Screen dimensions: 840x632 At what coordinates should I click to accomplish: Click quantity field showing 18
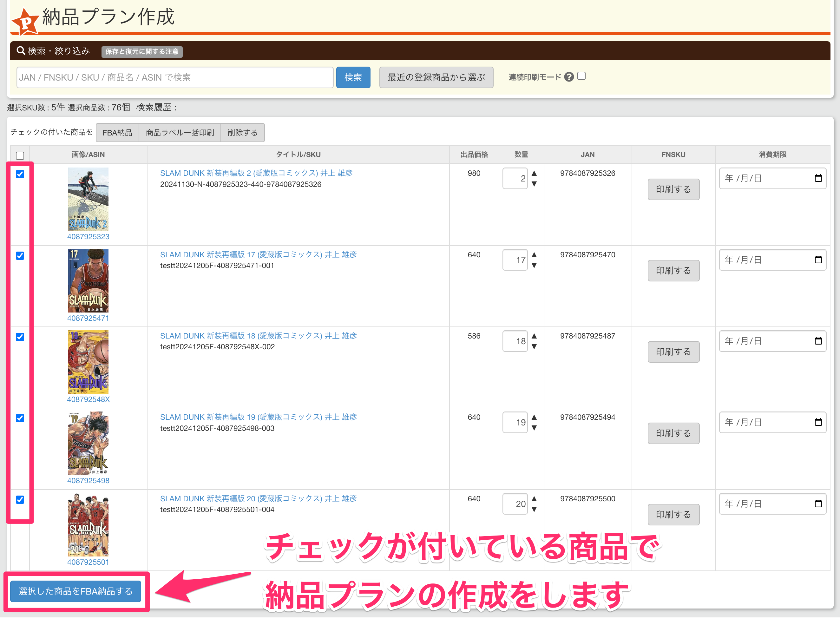pos(515,341)
